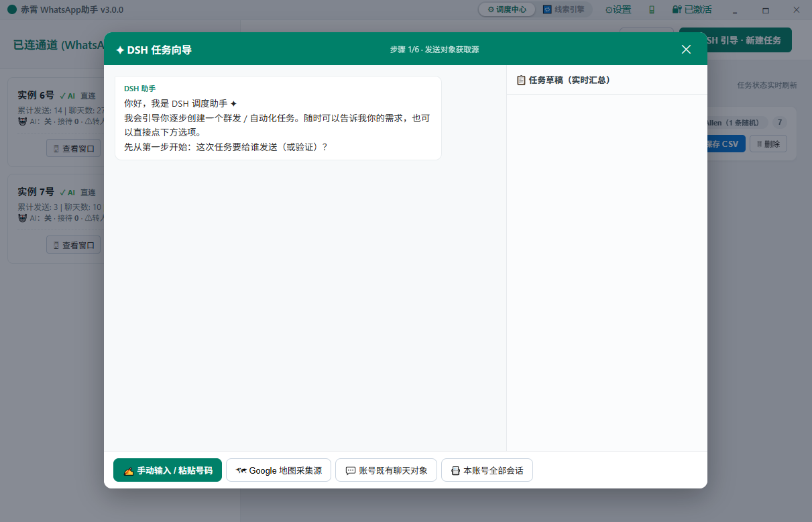Click the writing-hand icon on 手动输入 button
This screenshot has height=522, width=812.
129,471
